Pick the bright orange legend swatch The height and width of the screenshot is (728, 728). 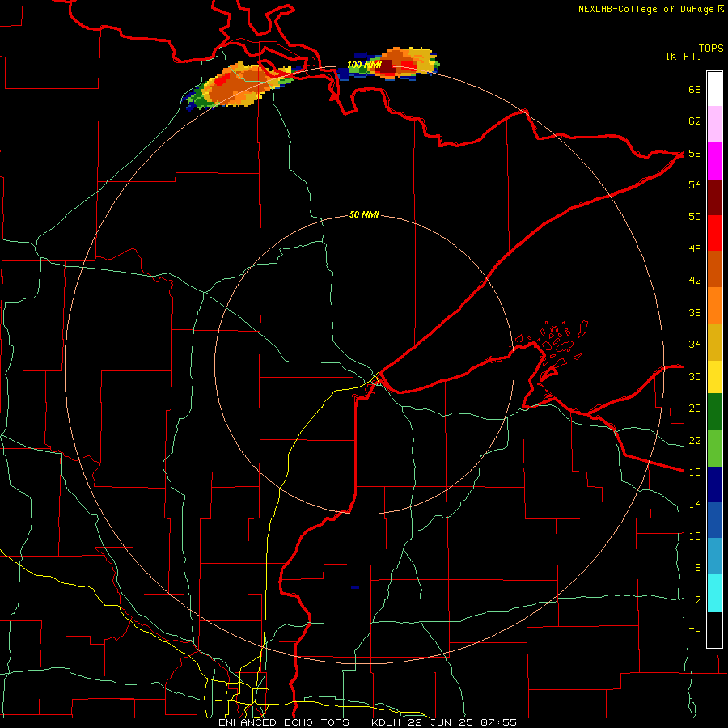tap(714, 306)
